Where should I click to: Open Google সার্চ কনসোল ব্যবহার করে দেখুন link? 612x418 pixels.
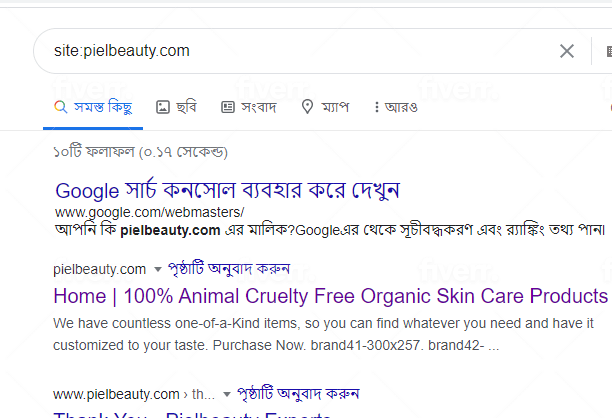pyautogui.click(x=227, y=191)
